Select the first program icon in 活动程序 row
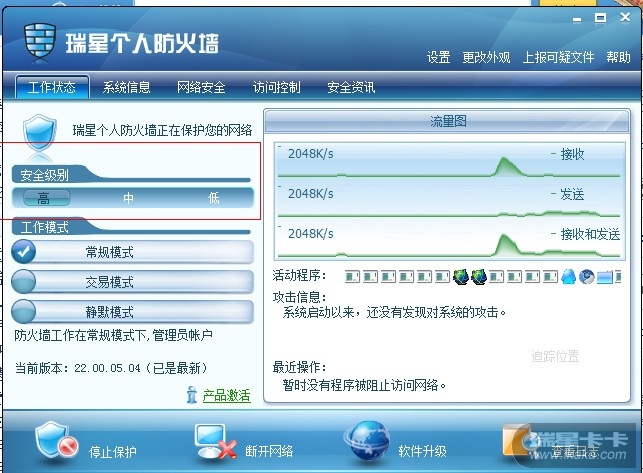This screenshot has width=643, height=473. tap(352, 277)
